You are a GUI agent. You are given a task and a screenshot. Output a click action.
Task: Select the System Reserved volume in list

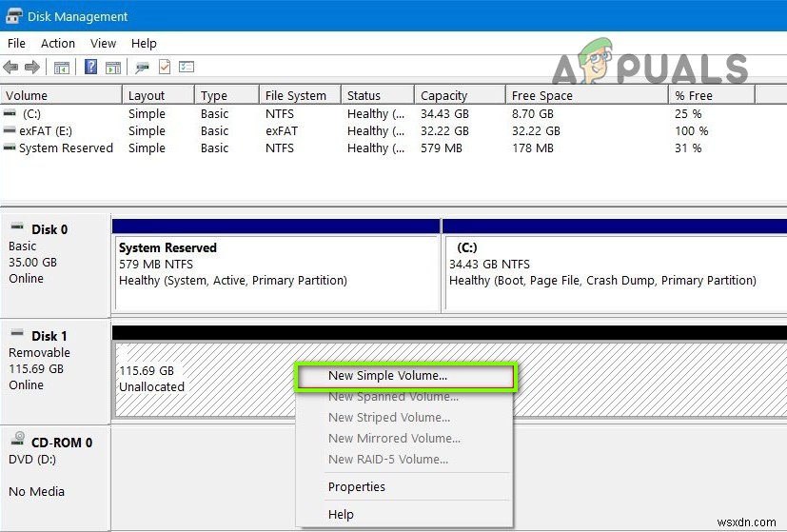click(66, 148)
